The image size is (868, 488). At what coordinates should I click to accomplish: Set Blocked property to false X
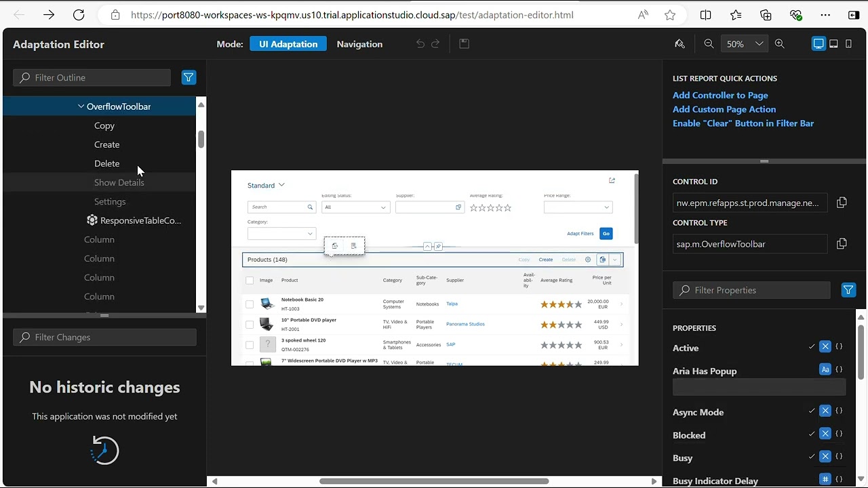point(825,434)
